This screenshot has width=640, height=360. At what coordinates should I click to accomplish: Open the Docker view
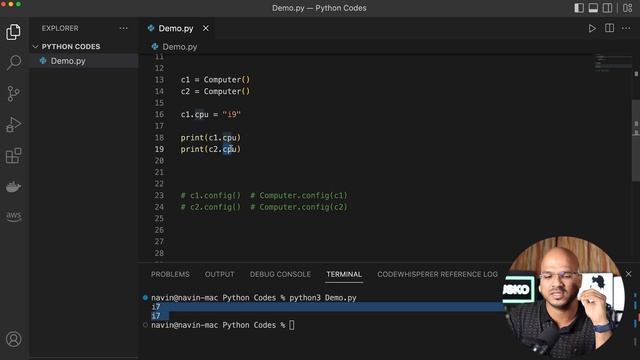(13, 187)
